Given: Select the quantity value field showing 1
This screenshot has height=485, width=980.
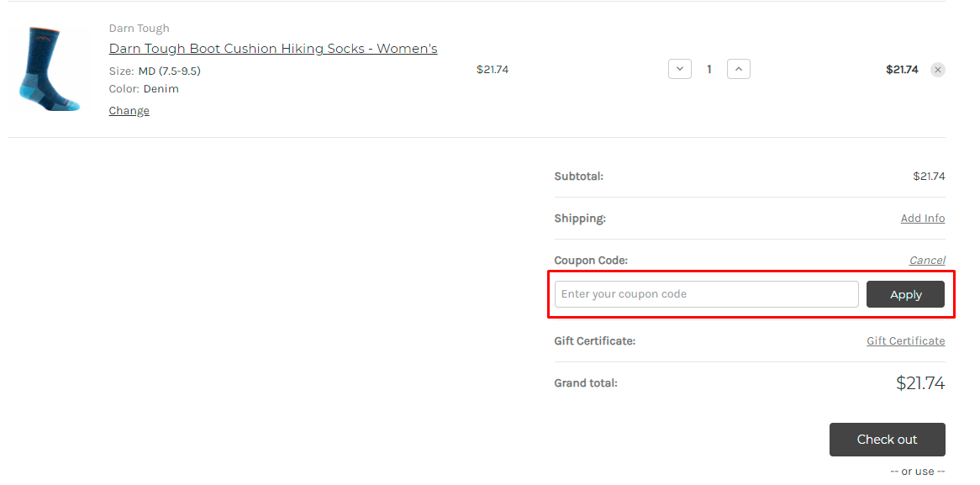Looking at the screenshot, I should [709, 70].
